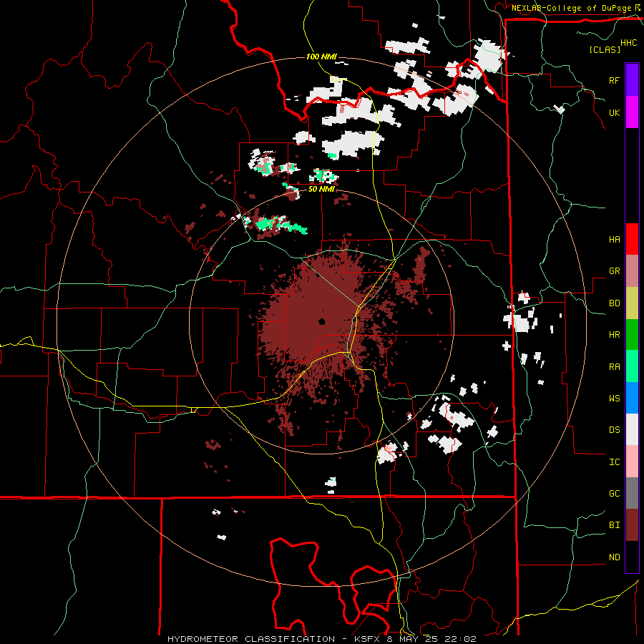Viewport: 644px width, 644px height.
Task: Click the RF legend label
Action: pos(614,80)
